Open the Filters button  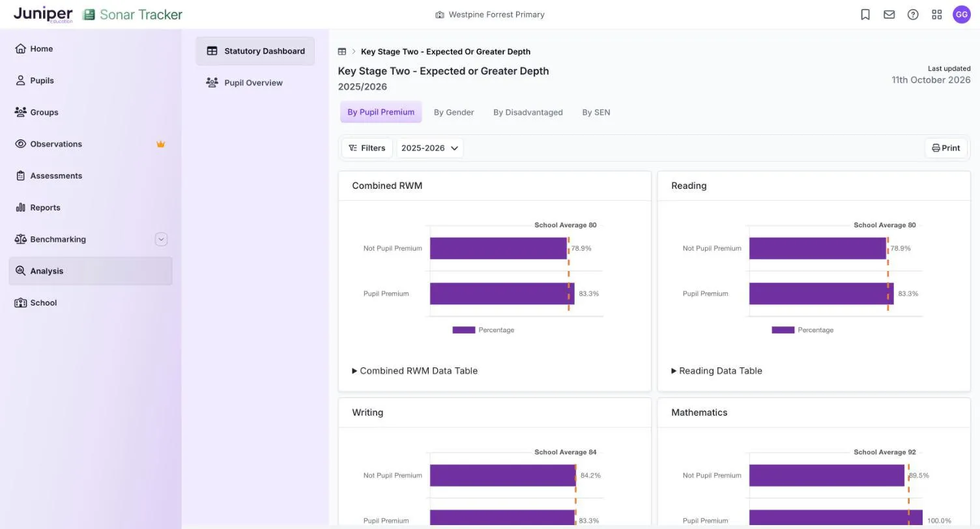pos(367,148)
